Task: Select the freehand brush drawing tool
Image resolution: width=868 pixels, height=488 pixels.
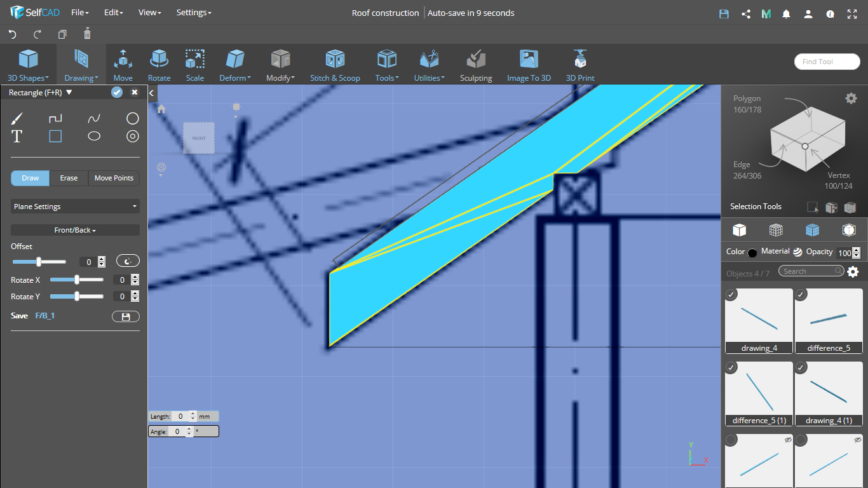Action: pyautogui.click(x=17, y=118)
